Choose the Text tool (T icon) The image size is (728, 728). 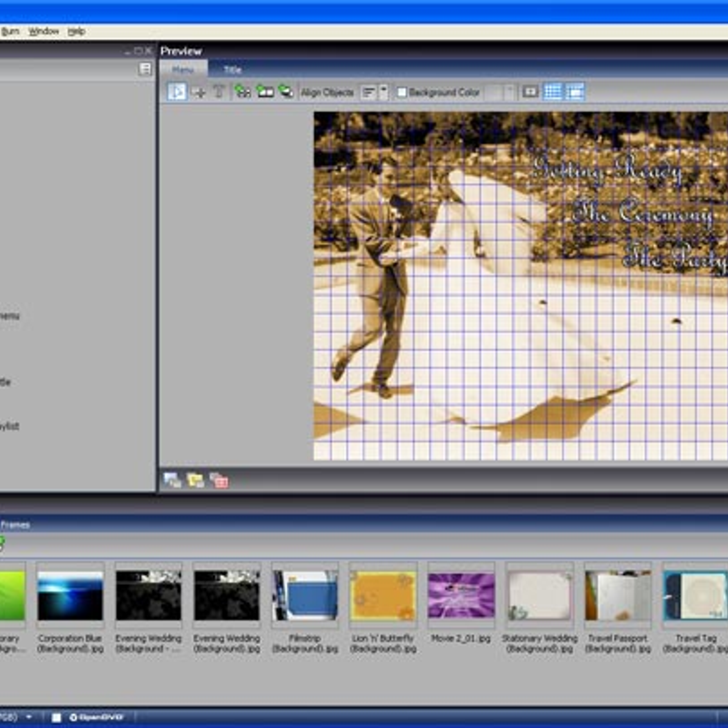coord(219,91)
